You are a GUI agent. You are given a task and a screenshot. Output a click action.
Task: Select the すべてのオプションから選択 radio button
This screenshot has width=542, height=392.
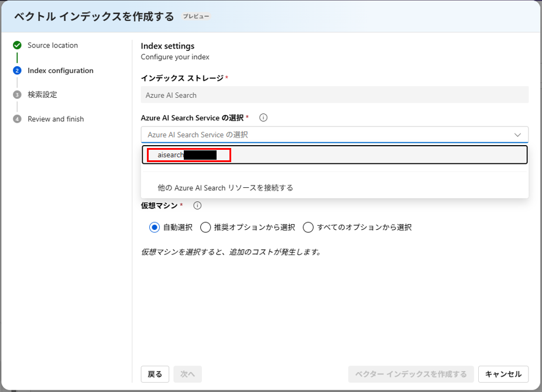[x=308, y=227]
